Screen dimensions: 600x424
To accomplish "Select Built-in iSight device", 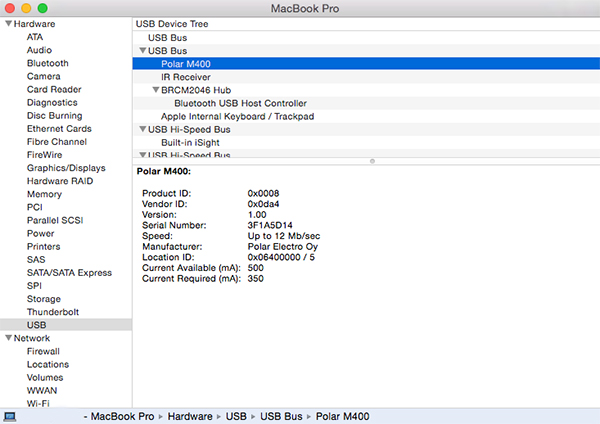I will coord(366,143).
